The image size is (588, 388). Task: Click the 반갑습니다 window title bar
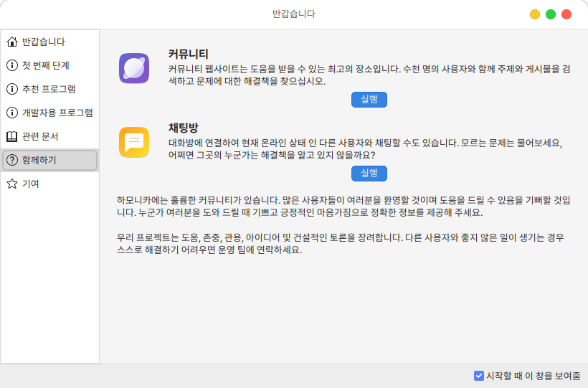tap(293, 14)
